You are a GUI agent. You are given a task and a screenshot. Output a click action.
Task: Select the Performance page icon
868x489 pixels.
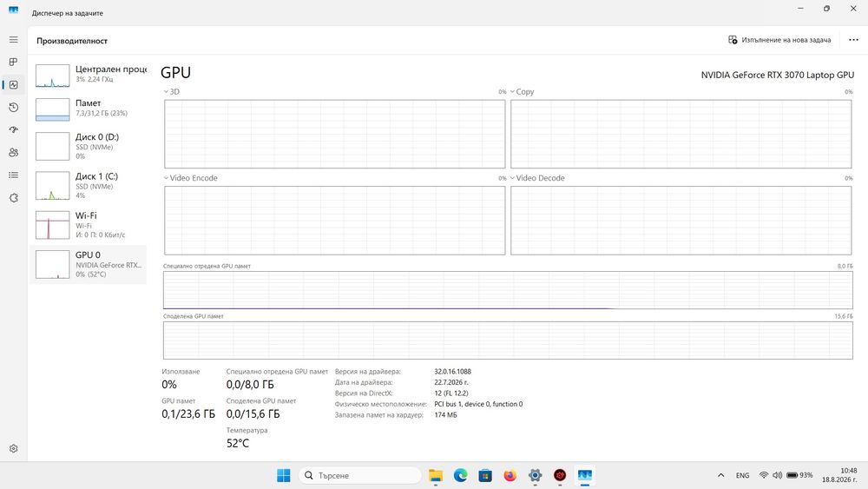tap(13, 85)
